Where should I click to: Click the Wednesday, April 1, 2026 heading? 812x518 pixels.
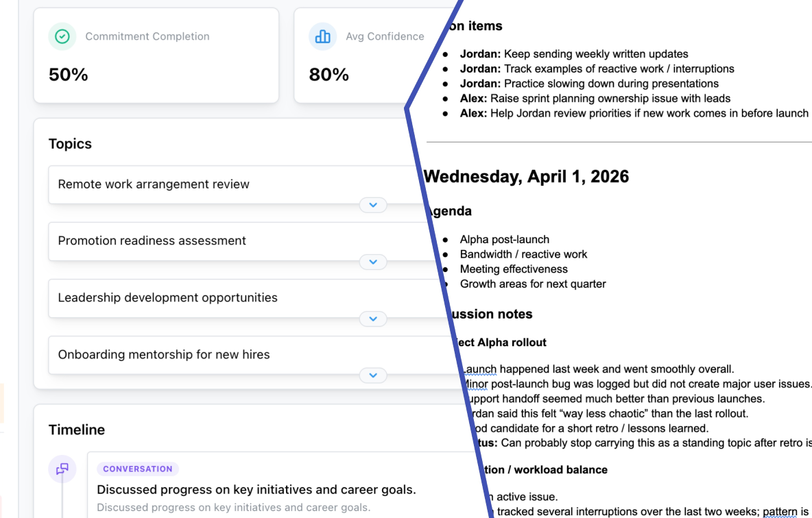[x=527, y=177]
